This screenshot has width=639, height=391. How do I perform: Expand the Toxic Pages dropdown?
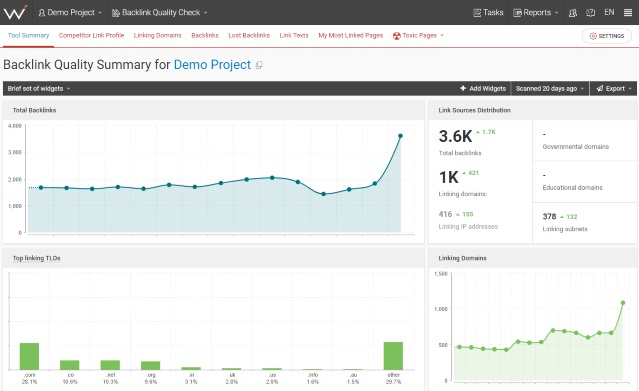pos(418,35)
